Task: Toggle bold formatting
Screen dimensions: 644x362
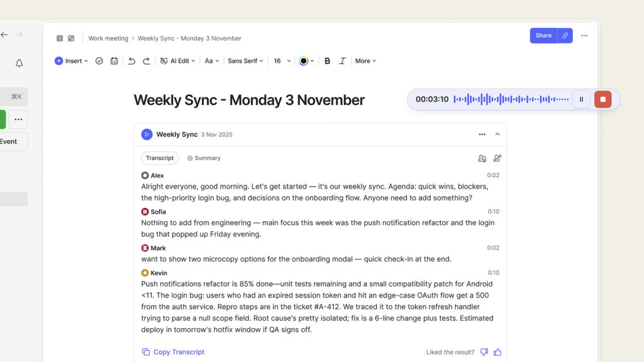Action: 327,61
